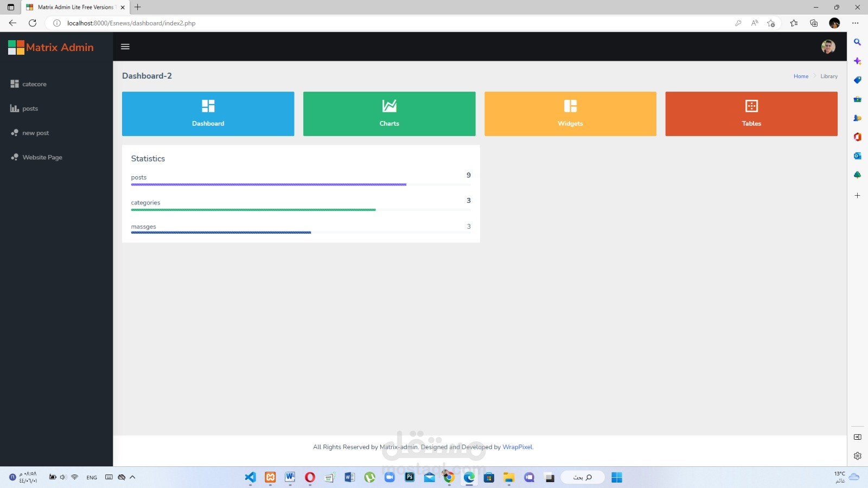Screen dimensions: 868x488
Task: Toggle the sidebar with the hamburger menu icon
Action: (x=125, y=47)
